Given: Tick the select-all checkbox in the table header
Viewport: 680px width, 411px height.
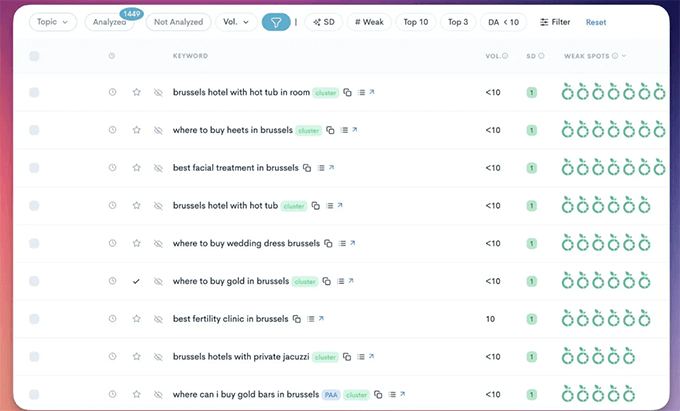Looking at the screenshot, I should [34, 56].
